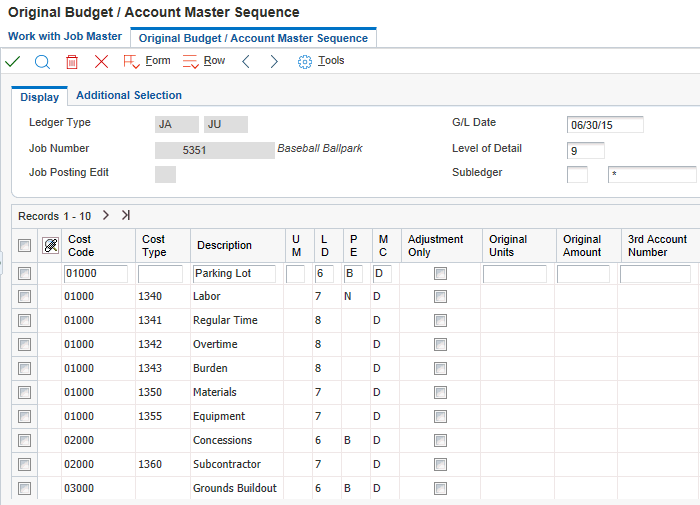Viewport: 700px width, 505px height.
Task: Select Original Budget / Account Master Sequence tab
Action: (x=253, y=38)
